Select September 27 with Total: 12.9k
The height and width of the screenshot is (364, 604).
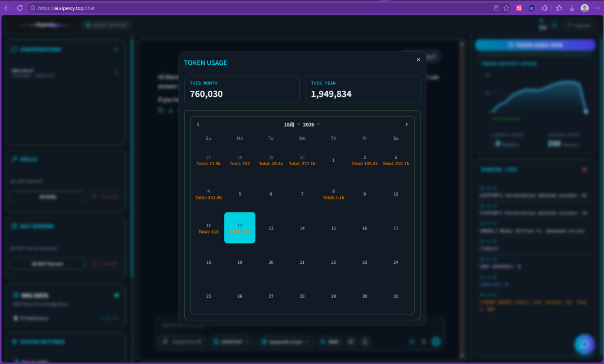tap(208, 160)
